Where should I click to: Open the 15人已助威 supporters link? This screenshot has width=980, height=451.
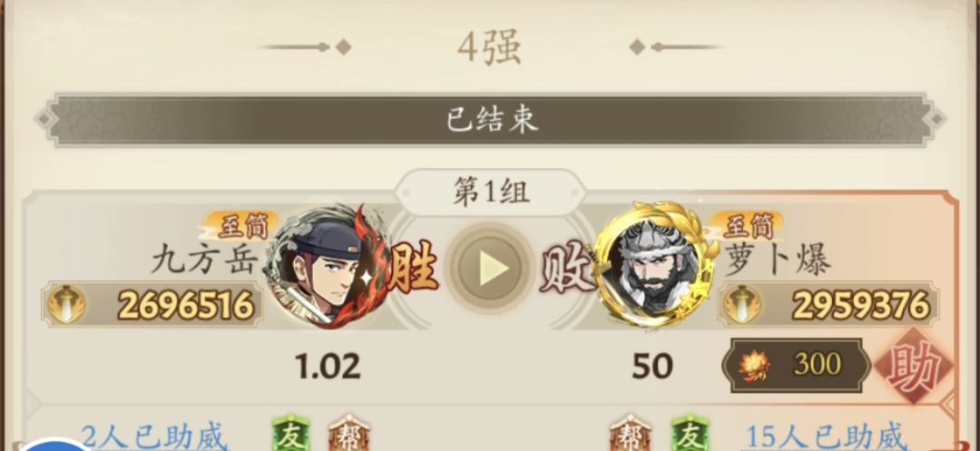(x=827, y=436)
